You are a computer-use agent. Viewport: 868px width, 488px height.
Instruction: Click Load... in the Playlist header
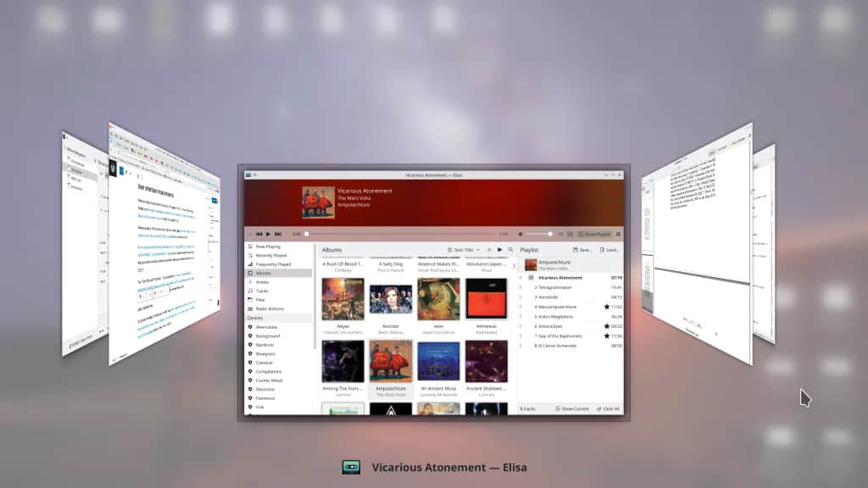tap(609, 250)
